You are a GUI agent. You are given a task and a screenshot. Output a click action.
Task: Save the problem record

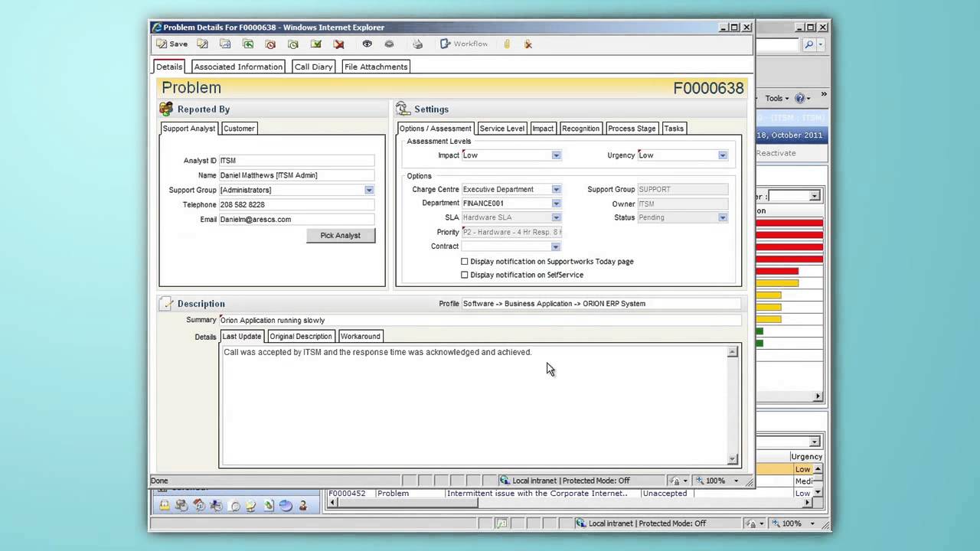click(x=172, y=44)
